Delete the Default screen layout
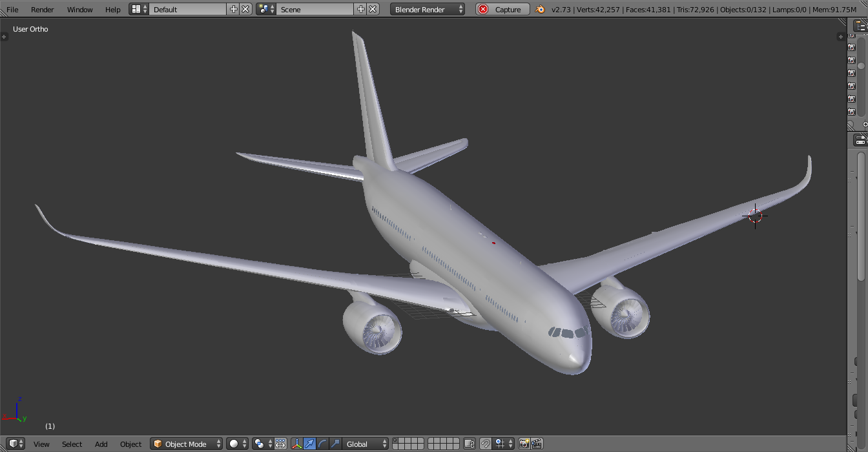 click(246, 9)
